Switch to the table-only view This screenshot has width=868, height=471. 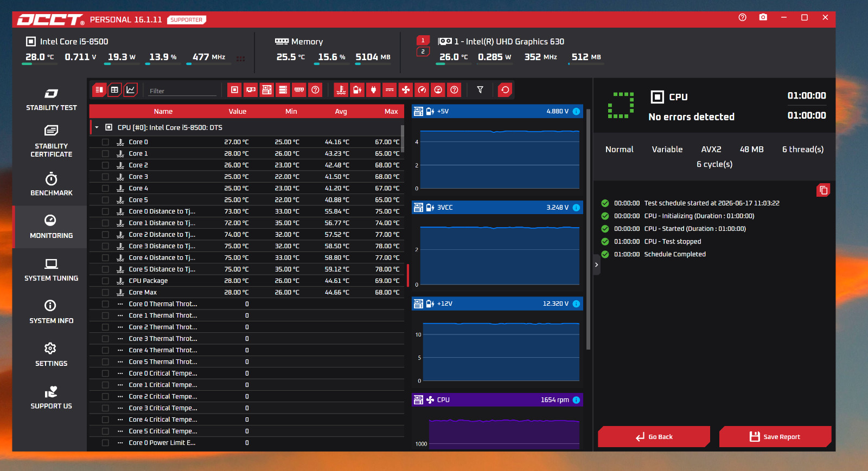[114, 90]
